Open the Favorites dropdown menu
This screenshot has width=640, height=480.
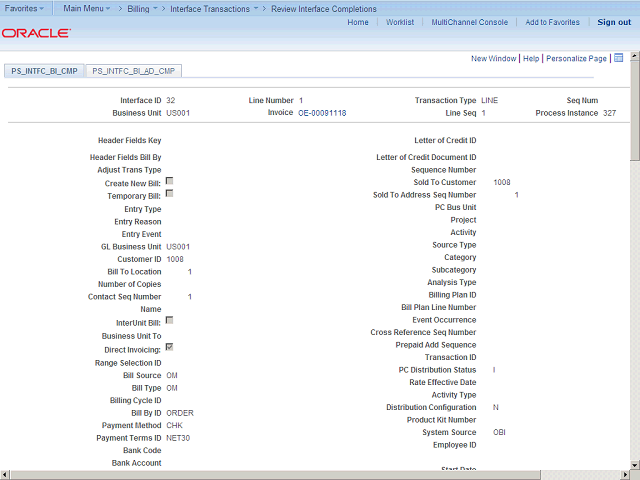click(24, 9)
